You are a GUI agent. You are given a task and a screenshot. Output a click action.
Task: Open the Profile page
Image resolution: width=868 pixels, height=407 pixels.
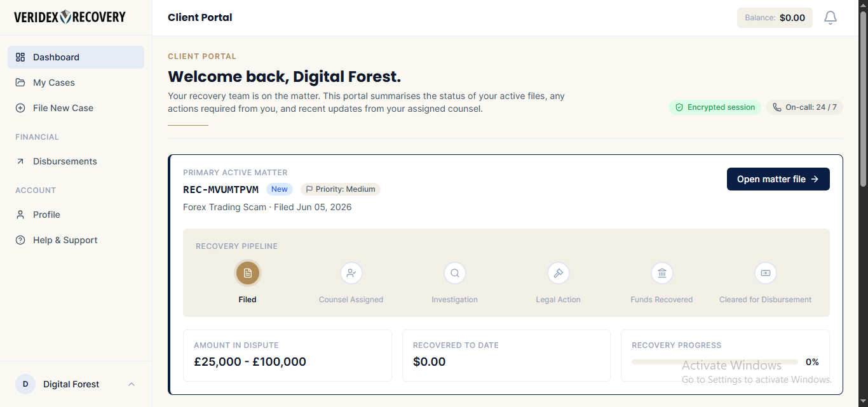pyautogui.click(x=76, y=215)
